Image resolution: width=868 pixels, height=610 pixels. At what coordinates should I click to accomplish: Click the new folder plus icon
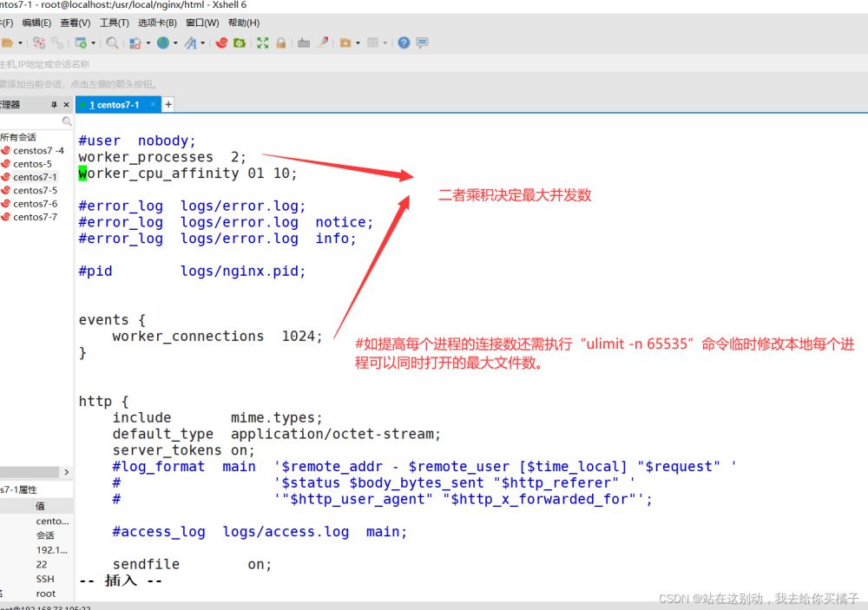[345, 43]
